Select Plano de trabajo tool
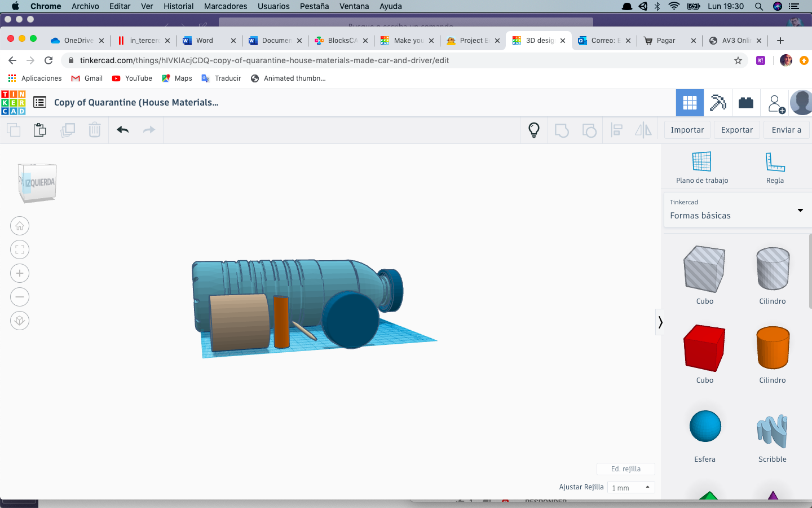Viewport: 812px width, 508px height. (702, 168)
